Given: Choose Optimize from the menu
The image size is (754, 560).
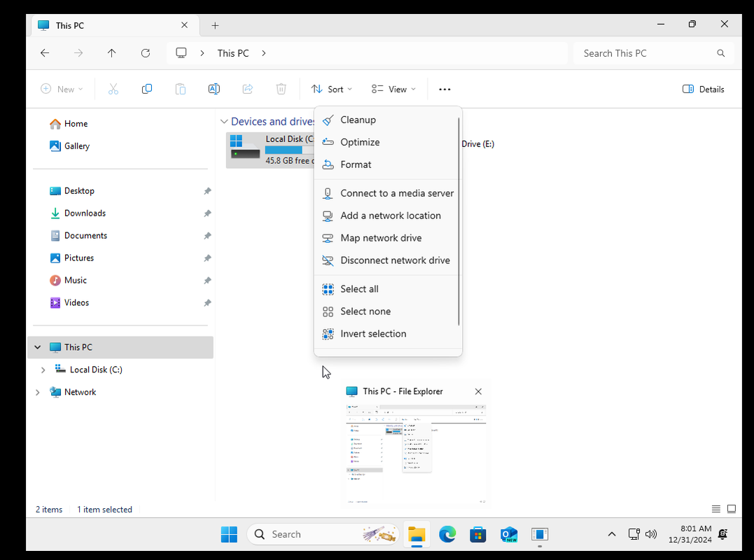Looking at the screenshot, I should tap(388, 142).
